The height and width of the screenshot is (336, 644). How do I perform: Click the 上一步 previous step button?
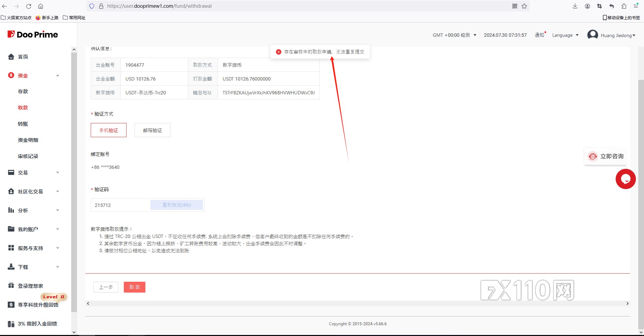(106, 287)
